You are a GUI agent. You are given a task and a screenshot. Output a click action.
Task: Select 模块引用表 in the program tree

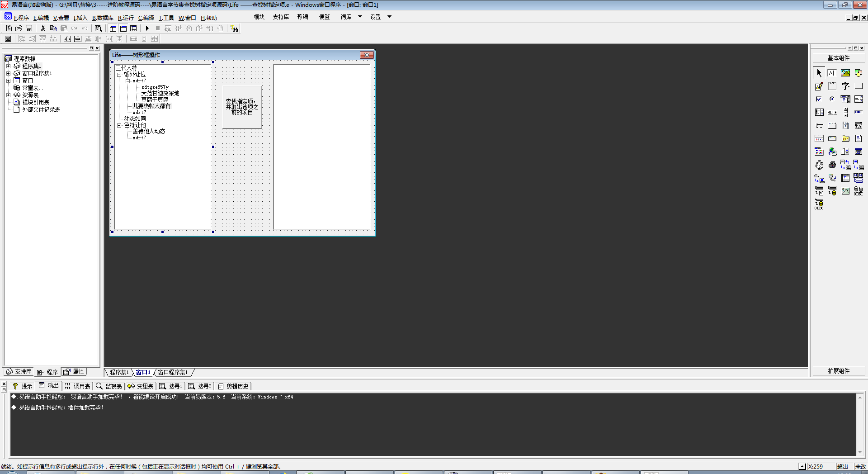tap(36, 102)
